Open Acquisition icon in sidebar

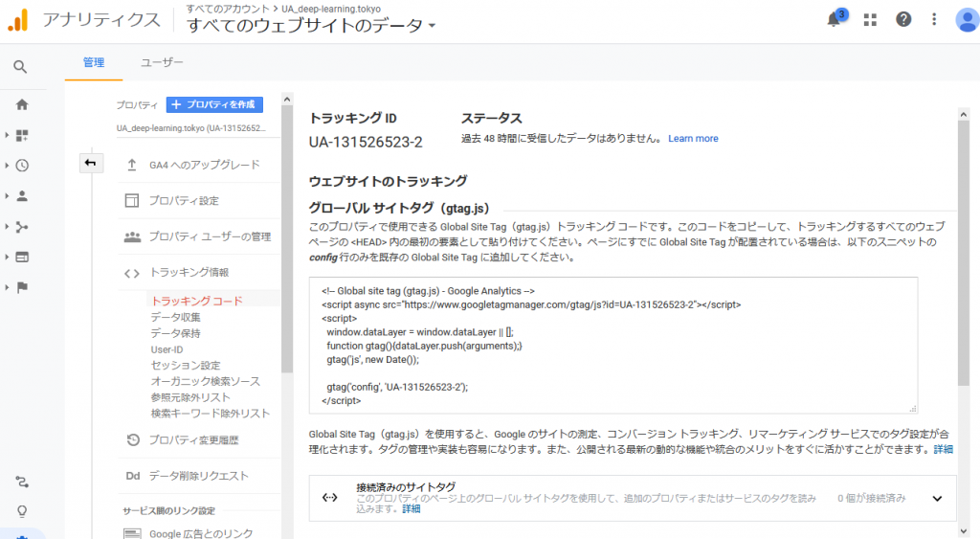[22, 226]
